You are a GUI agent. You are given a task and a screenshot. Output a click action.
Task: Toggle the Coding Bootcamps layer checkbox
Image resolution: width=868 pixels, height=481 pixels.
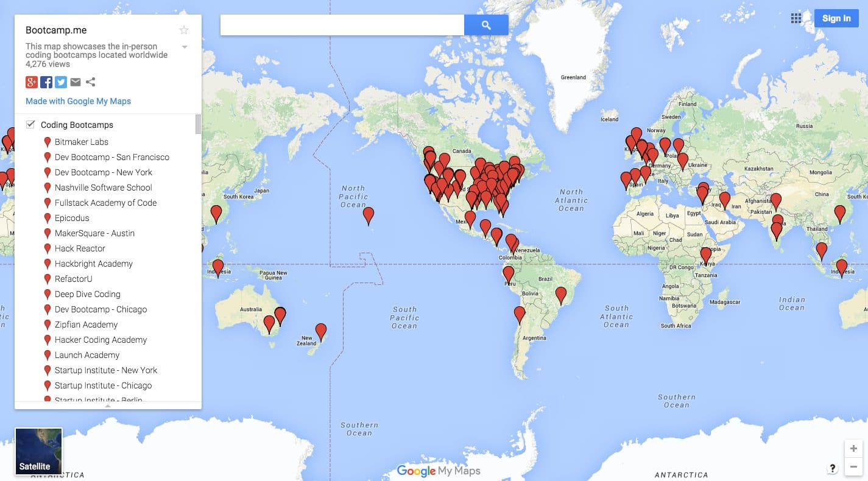30,124
